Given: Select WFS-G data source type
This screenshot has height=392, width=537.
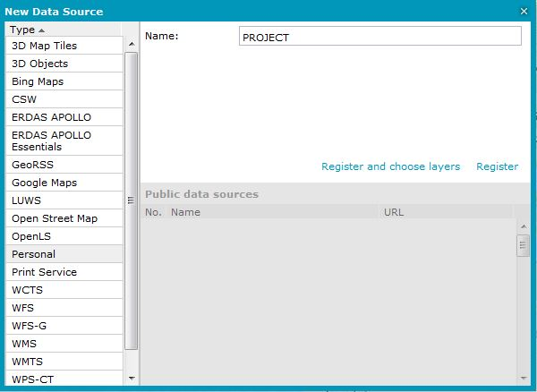Looking at the screenshot, I should point(64,326).
